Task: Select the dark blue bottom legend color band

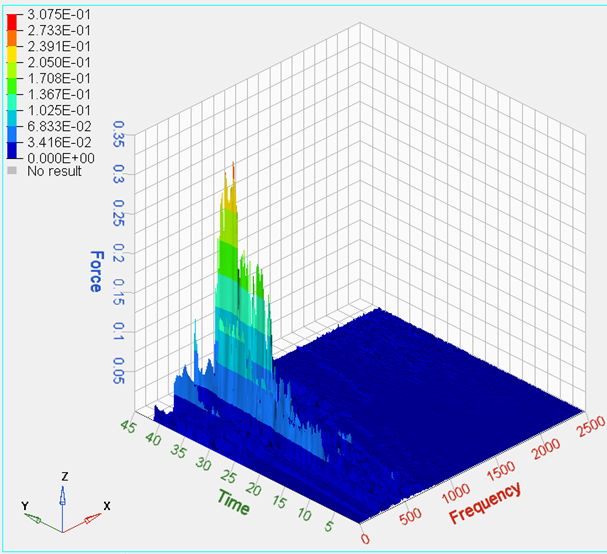Action: [x=12, y=148]
